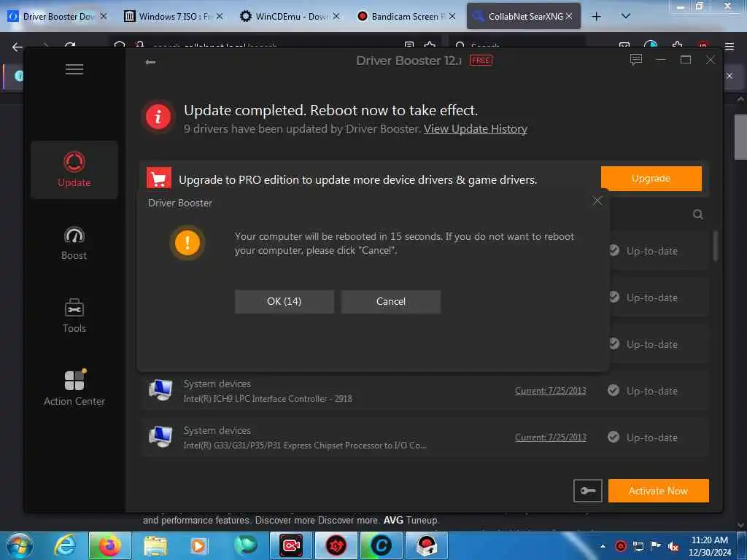
Task: Click Up-to-date status for ICH9 LPC Controller
Action: 643,391
